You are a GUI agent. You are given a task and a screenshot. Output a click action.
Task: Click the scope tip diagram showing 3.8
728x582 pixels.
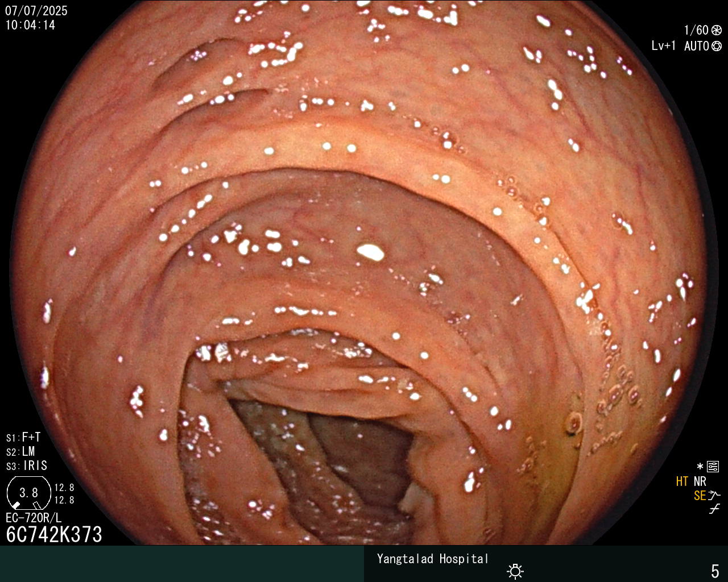(x=28, y=493)
